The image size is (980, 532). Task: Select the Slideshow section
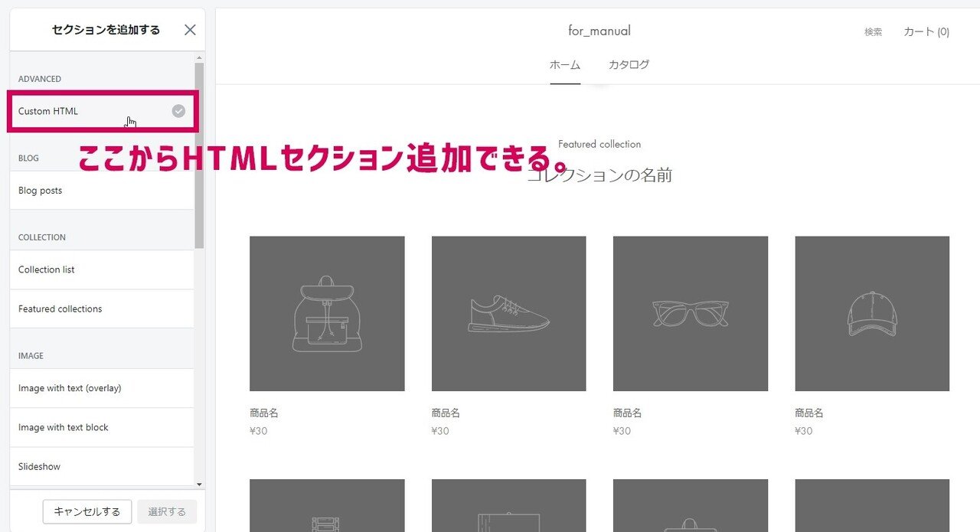[x=102, y=467]
